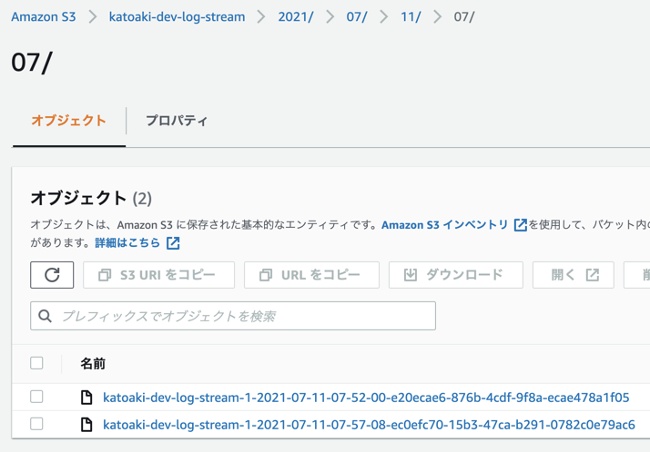Click the external link icon beside Amazon S3 インベントリ
This screenshot has height=452, width=650.
(x=520, y=225)
